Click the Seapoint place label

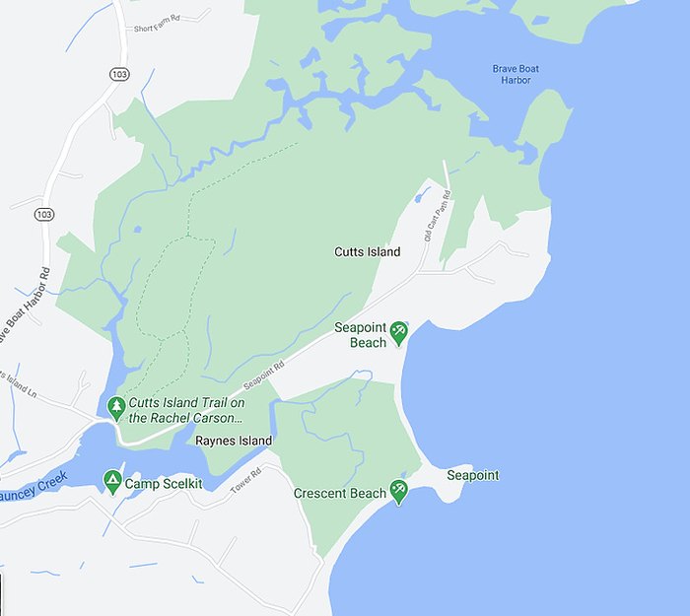(473, 475)
